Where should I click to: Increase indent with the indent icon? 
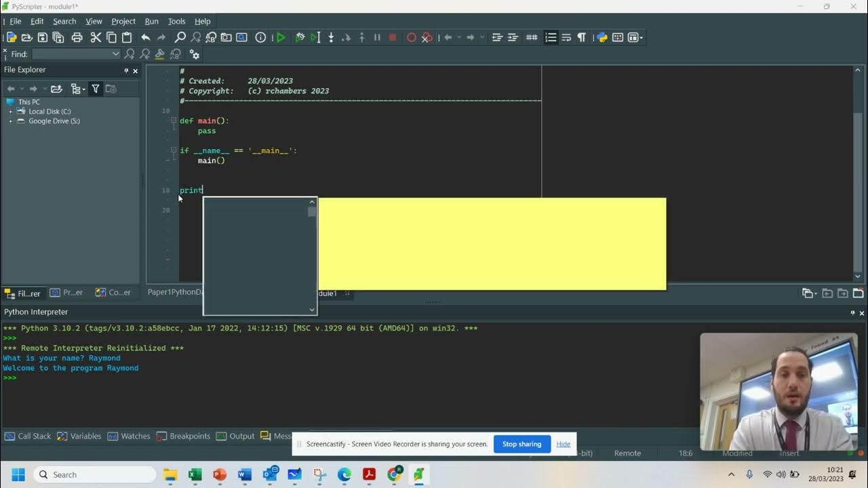pyautogui.click(x=513, y=38)
